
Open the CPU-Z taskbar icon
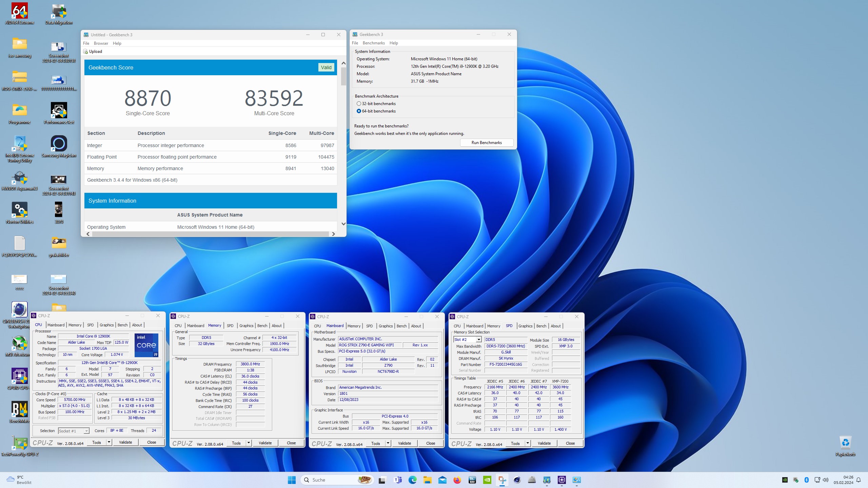[x=562, y=480]
